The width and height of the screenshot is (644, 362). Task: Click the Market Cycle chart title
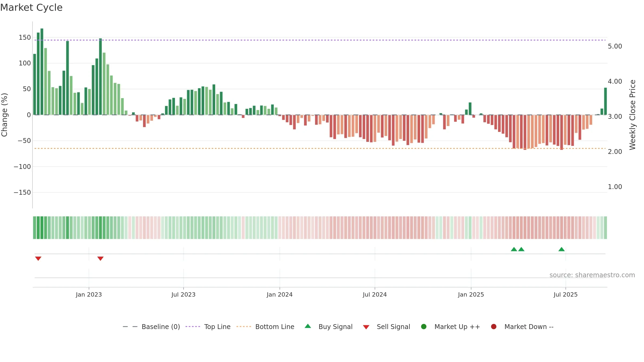[31, 8]
